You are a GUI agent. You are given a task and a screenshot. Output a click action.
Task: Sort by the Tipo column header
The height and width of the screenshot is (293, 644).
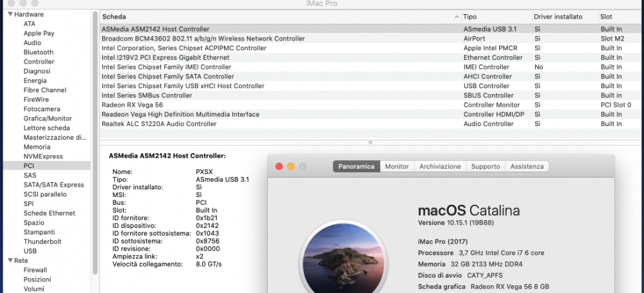tap(497, 17)
